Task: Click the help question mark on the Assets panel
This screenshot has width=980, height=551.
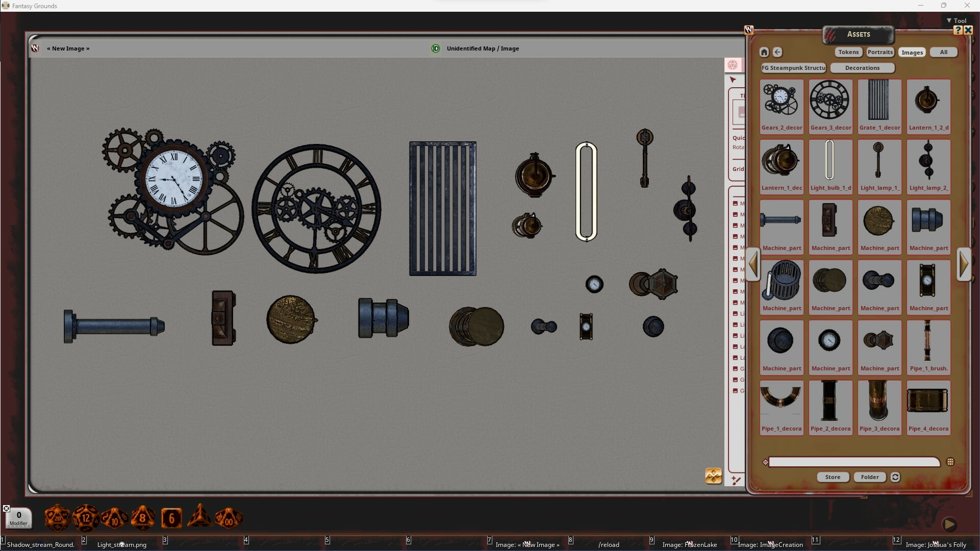Action: tap(958, 30)
